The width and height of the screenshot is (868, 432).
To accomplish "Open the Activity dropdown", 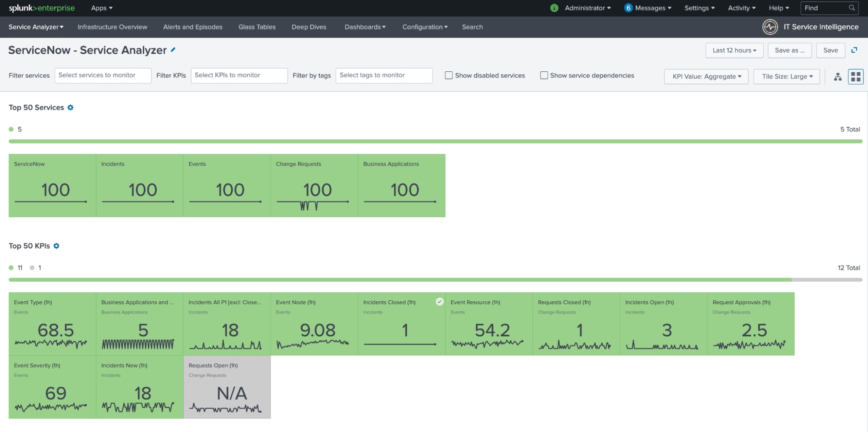I will 742,8.
